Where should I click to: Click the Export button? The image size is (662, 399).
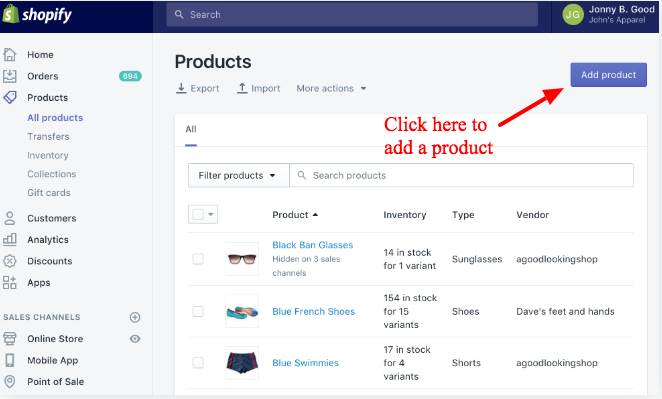(198, 88)
